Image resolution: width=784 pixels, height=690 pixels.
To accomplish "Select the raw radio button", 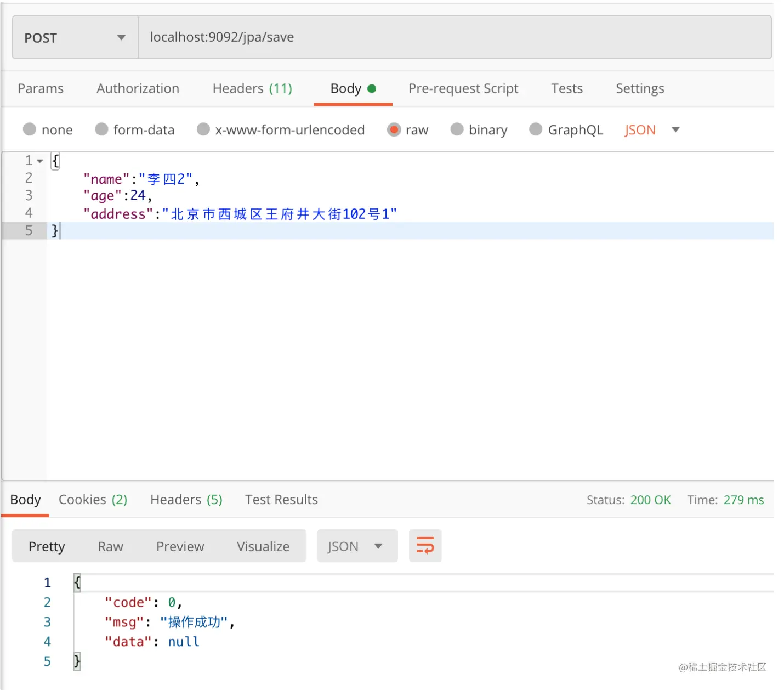I will tap(394, 129).
